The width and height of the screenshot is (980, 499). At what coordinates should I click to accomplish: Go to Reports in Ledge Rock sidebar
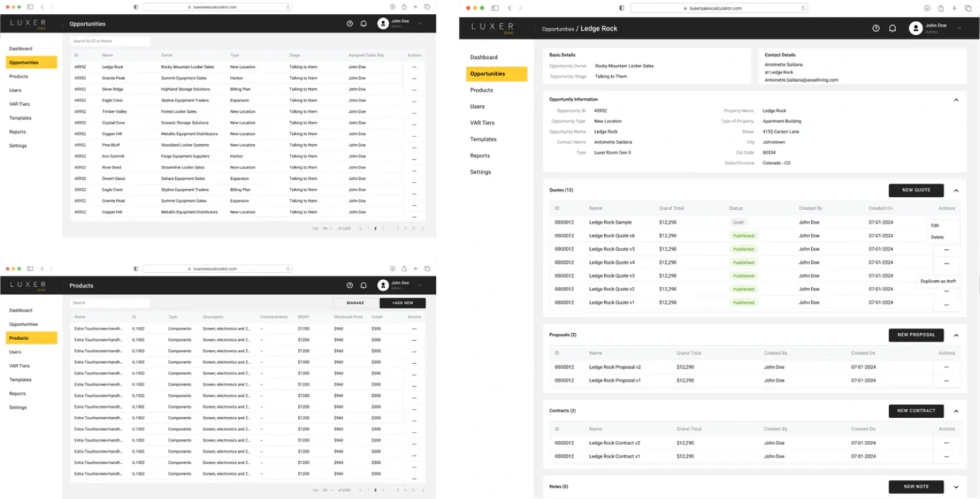tap(480, 155)
